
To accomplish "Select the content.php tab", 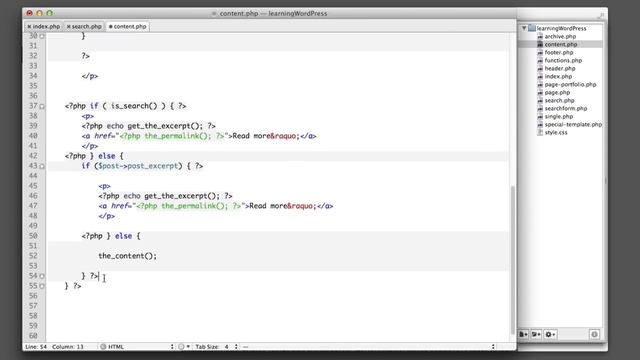I will coord(127,27).
